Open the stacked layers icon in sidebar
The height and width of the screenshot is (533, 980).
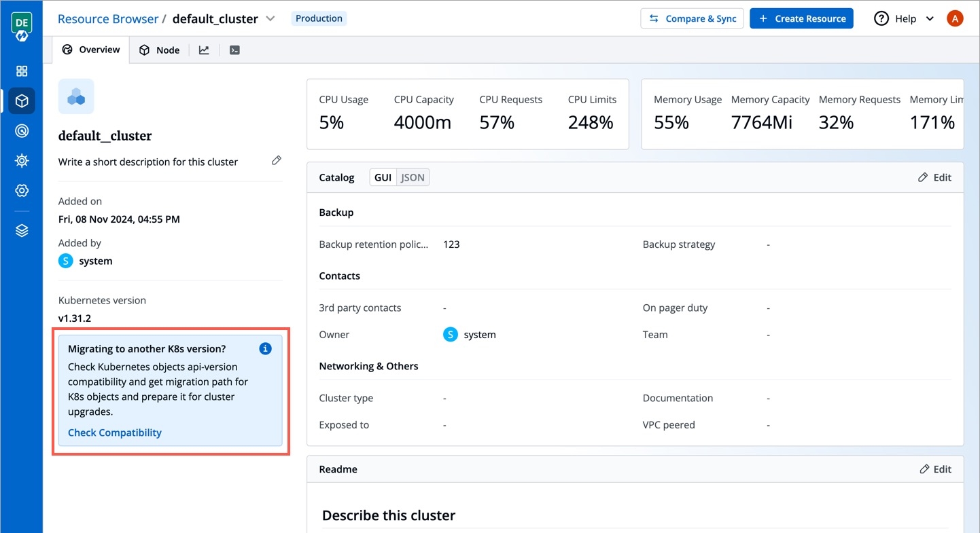[x=22, y=231]
